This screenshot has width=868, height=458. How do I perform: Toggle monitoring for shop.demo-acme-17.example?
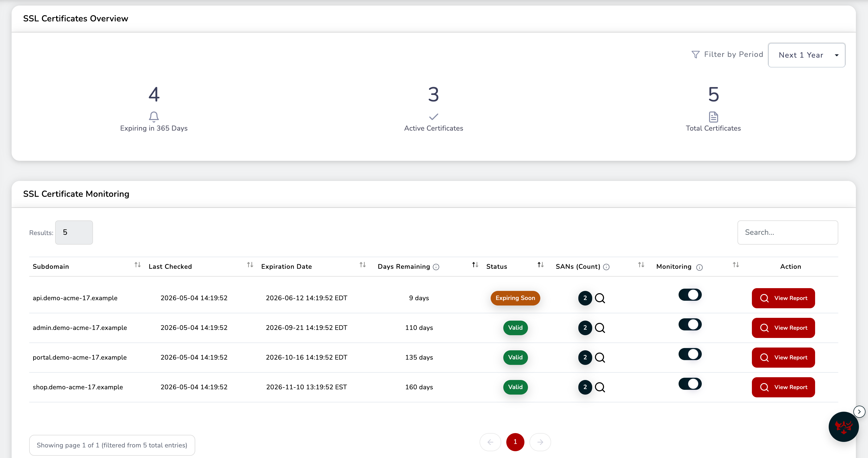point(690,384)
